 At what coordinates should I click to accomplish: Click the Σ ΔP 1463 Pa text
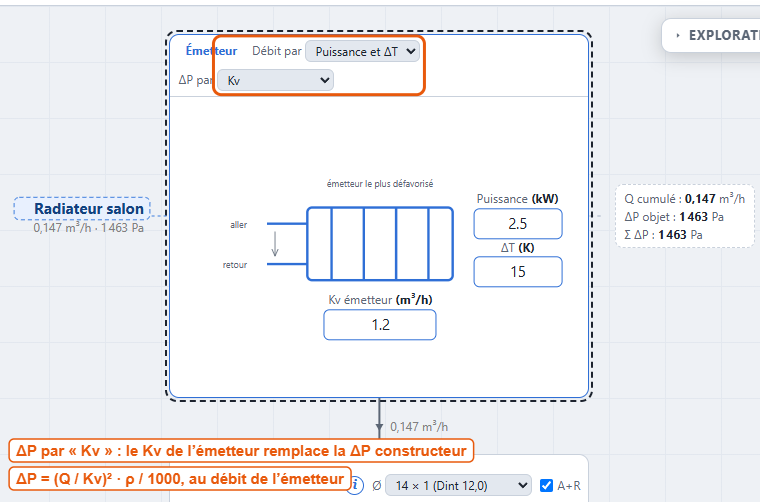click(x=663, y=235)
